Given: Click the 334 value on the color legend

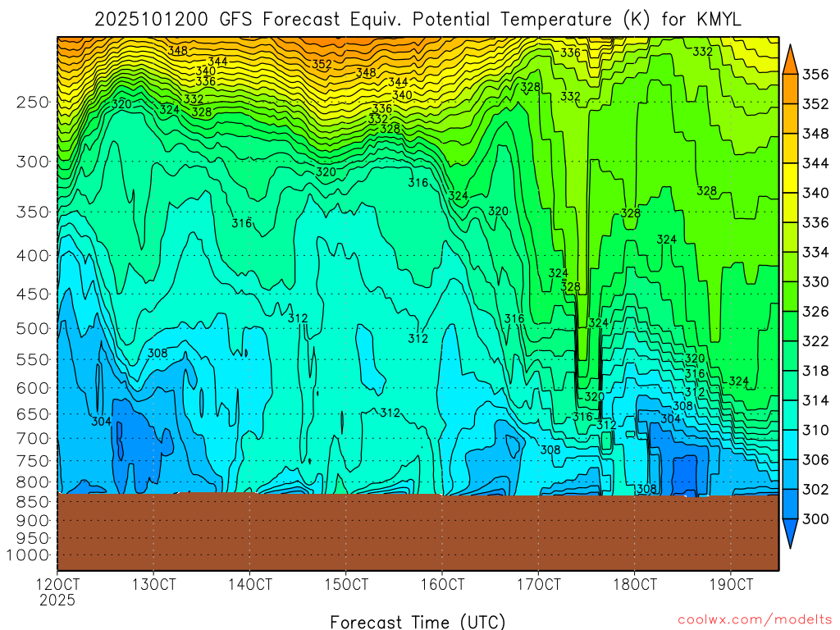Looking at the screenshot, I should pyautogui.click(x=815, y=252).
